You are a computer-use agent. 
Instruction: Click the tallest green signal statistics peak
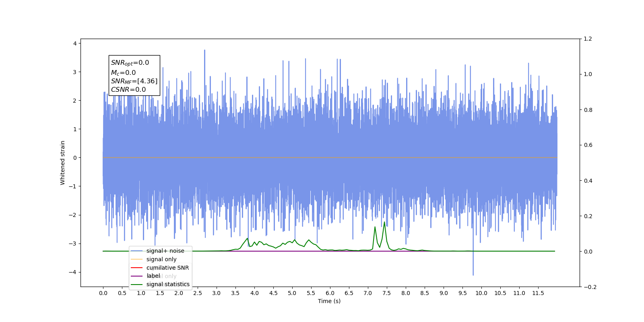coord(384,222)
